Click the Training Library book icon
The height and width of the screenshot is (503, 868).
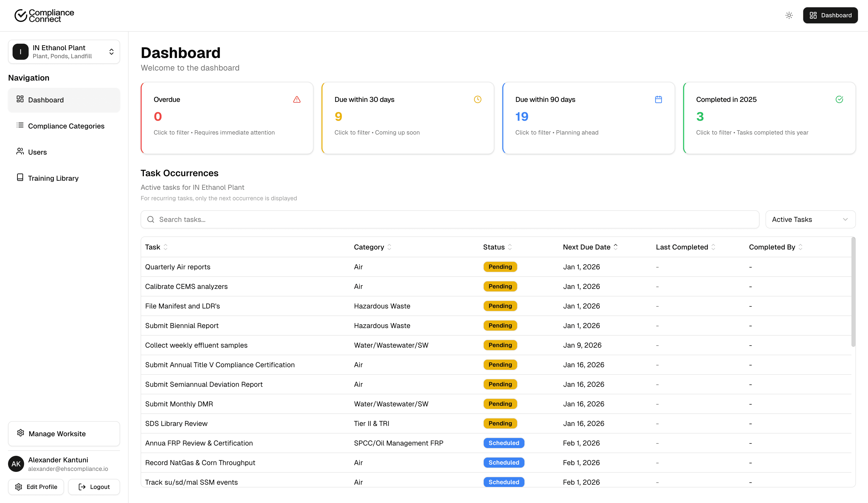click(20, 177)
